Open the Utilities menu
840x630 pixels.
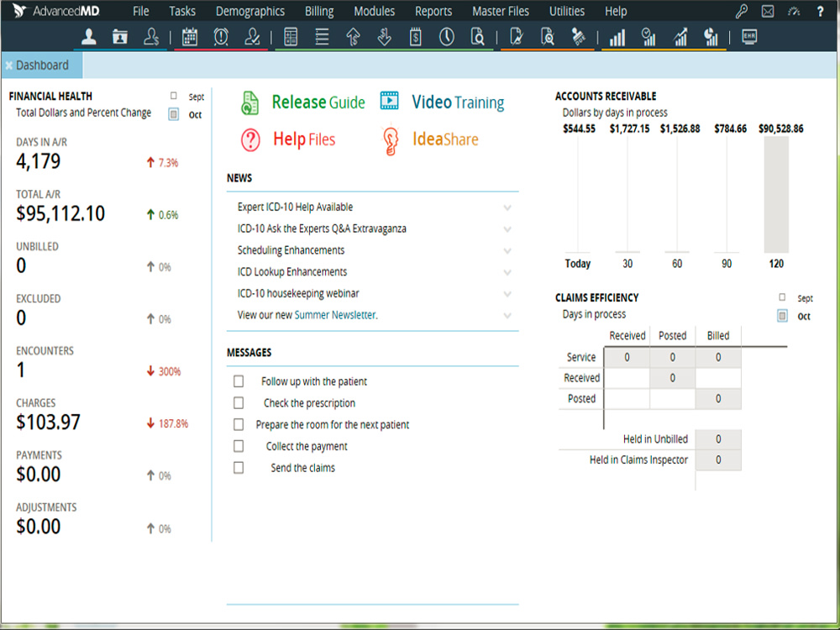567,11
